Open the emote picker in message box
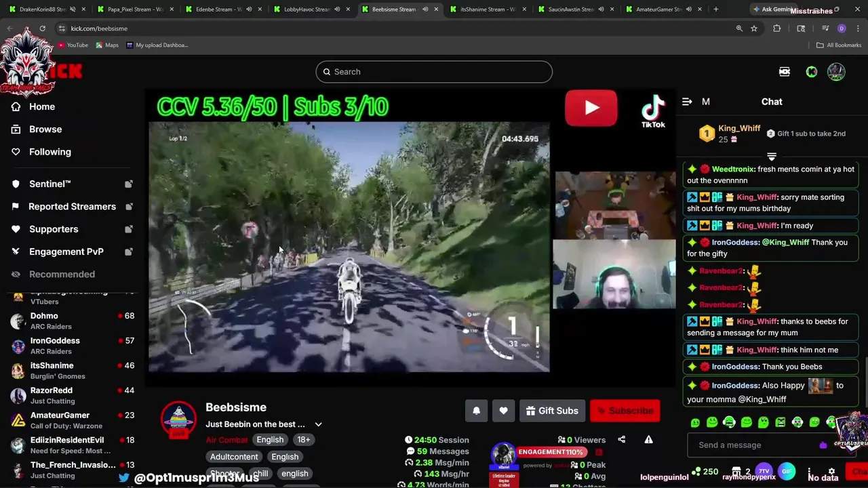 [823, 445]
